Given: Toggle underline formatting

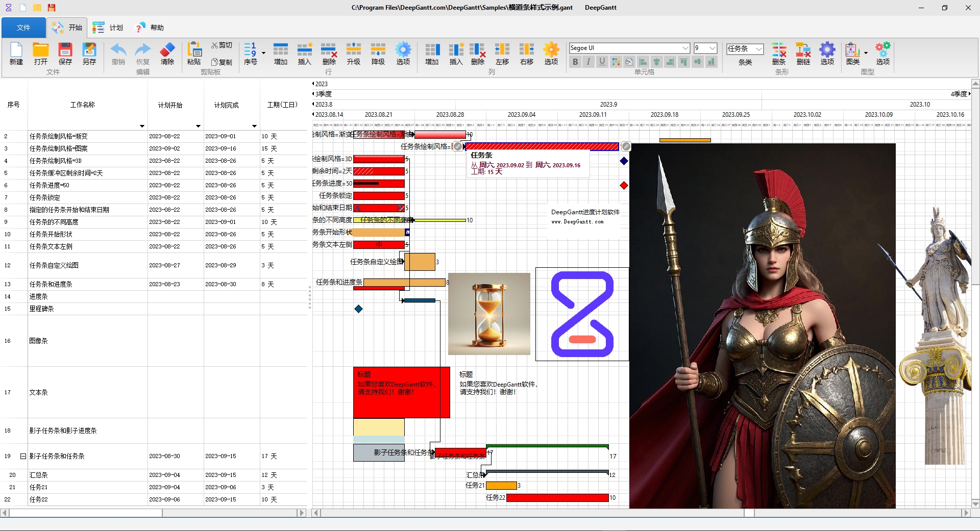Looking at the screenshot, I should pos(602,62).
